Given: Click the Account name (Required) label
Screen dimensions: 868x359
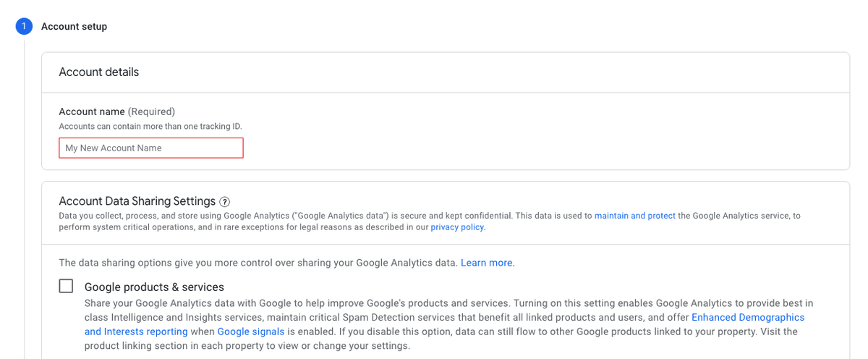Looking at the screenshot, I should (117, 111).
